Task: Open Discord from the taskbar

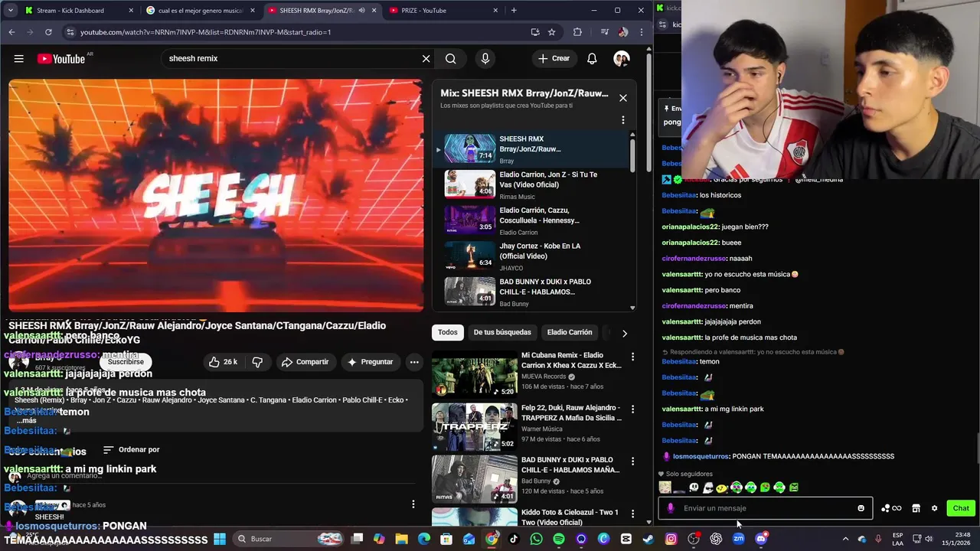Action: 760,539
